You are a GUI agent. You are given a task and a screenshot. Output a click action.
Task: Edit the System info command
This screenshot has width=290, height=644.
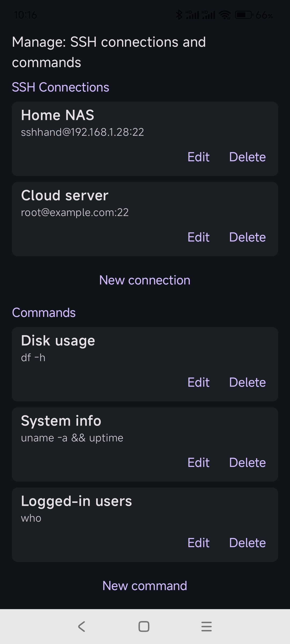pos(198,463)
